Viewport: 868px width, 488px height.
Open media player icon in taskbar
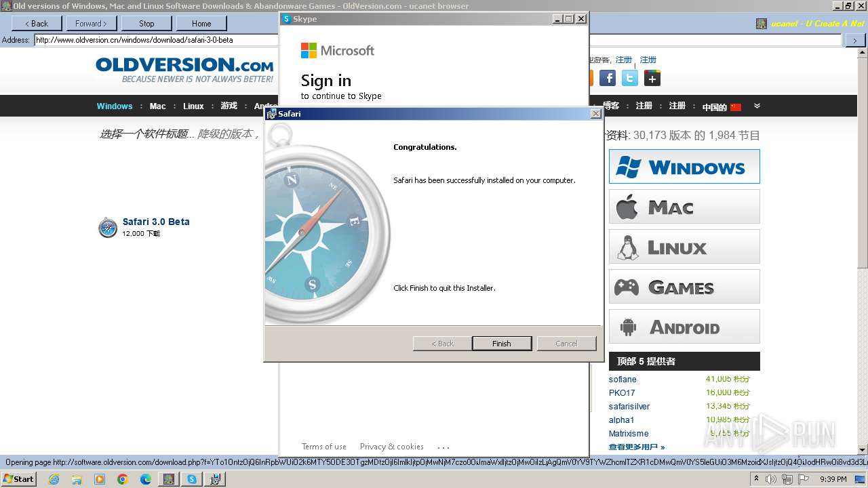click(x=100, y=479)
